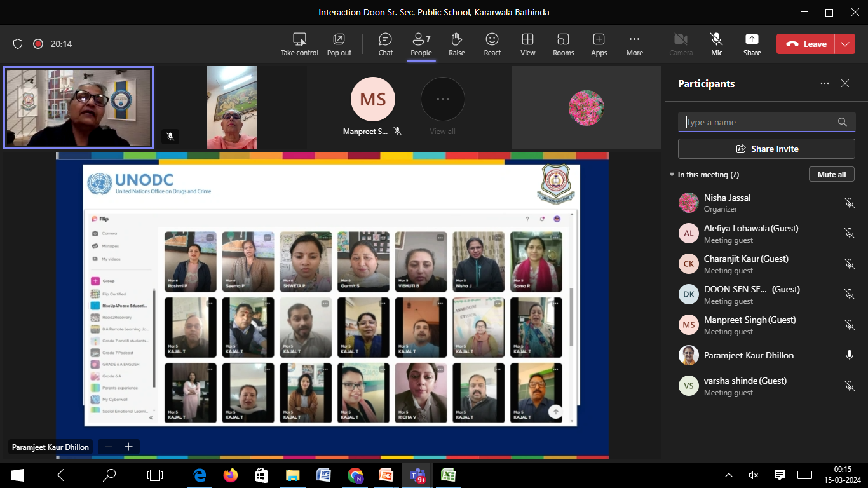Open the Leave button dropdown arrow
Screen dimensions: 868x488
click(844, 44)
